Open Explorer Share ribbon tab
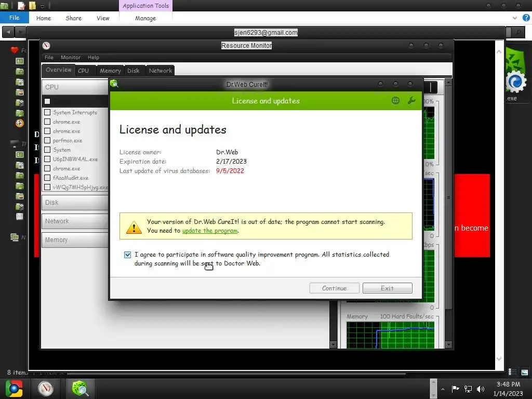The height and width of the screenshot is (399, 532). point(74,18)
